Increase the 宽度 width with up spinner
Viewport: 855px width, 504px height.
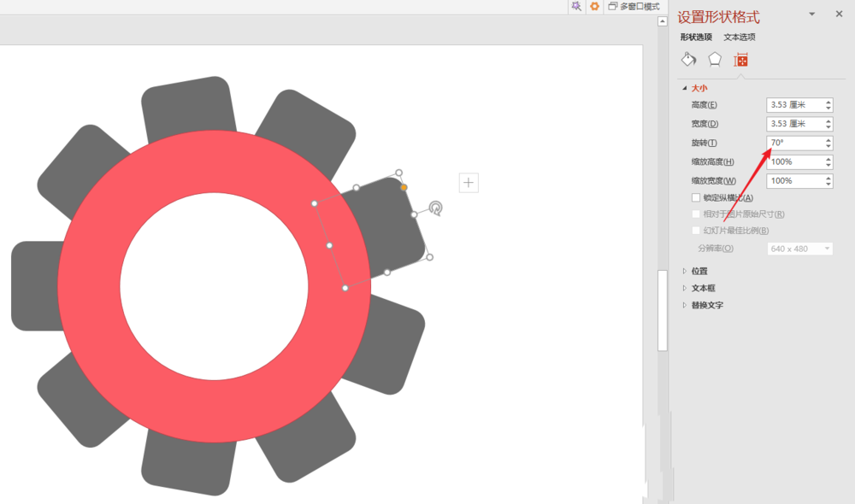828,121
